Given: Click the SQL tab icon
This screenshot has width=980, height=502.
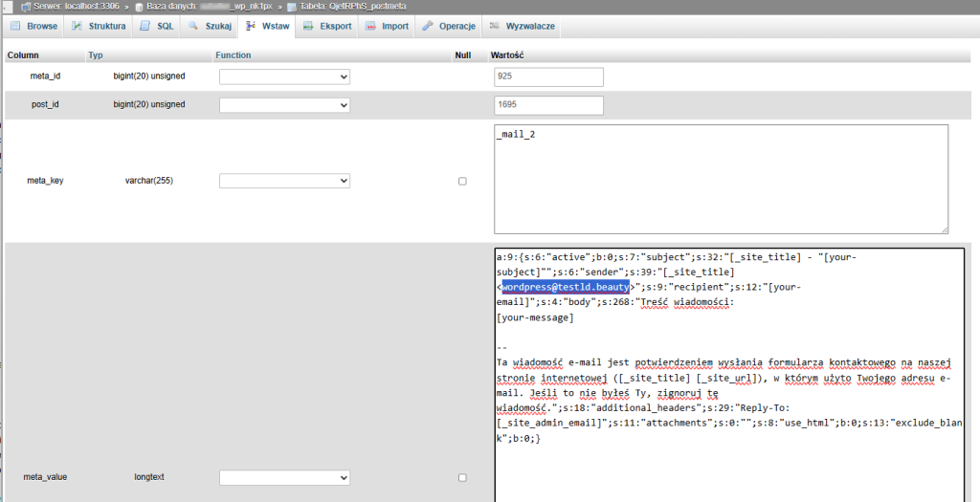Looking at the screenshot, I should (145, 26).
